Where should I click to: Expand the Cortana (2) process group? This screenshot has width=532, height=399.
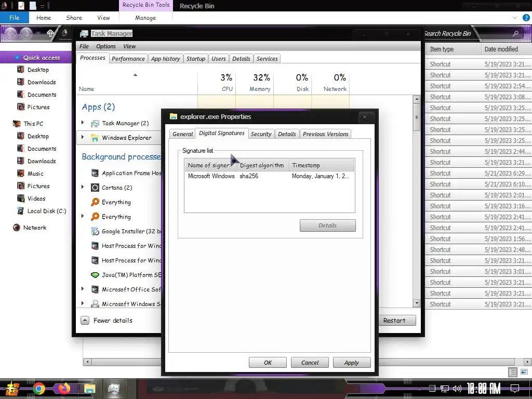pos(83,187)
